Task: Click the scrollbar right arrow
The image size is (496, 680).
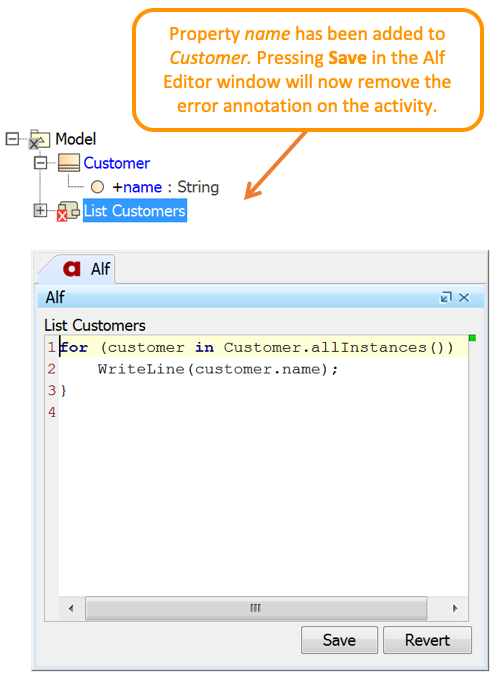Action: click(x=455, y=608)
